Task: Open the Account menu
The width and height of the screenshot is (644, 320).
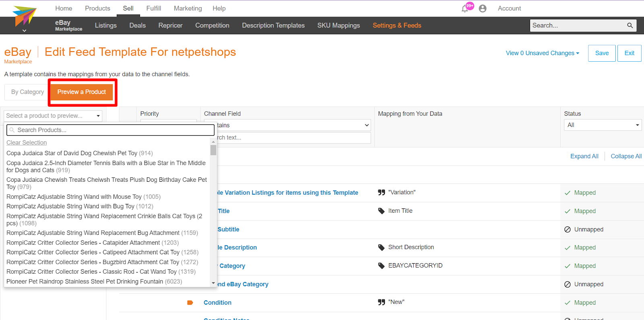Action: coord(509,8)
